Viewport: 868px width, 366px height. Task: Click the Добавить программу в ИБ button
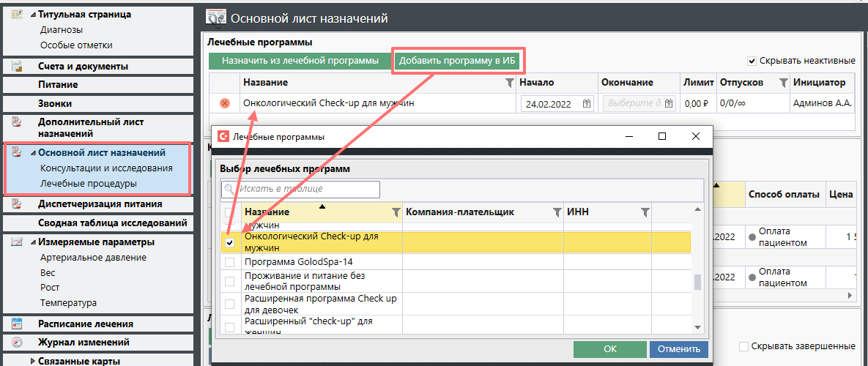click(x=458, y=61)
